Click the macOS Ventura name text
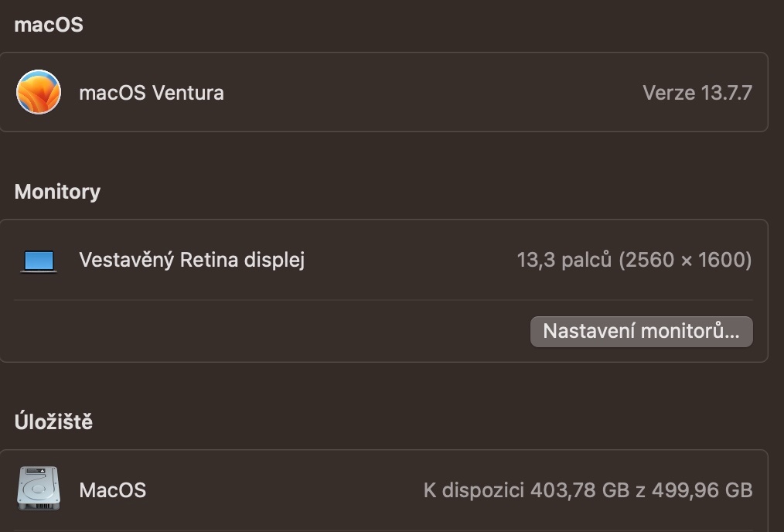The height and width of the screenshot is (532, 784). click(152, 93)
